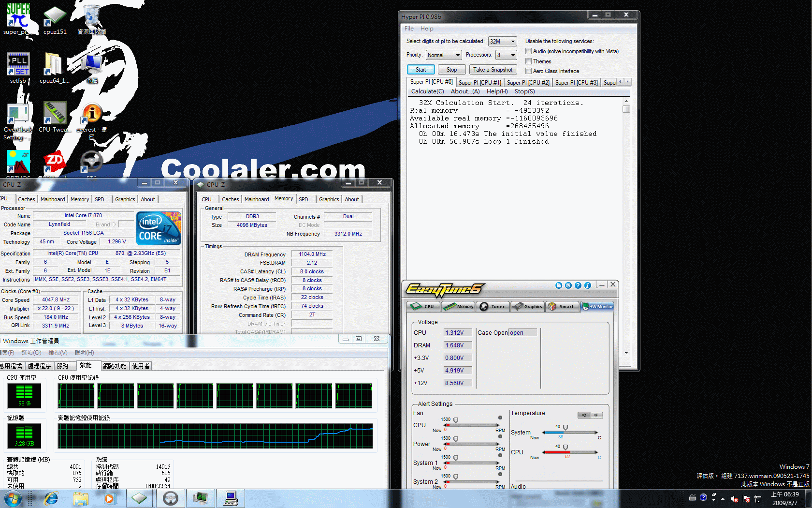Toggle the Aero Glass Interface checkbox
This screenshot has height=508, width=812.
(529, 71)
